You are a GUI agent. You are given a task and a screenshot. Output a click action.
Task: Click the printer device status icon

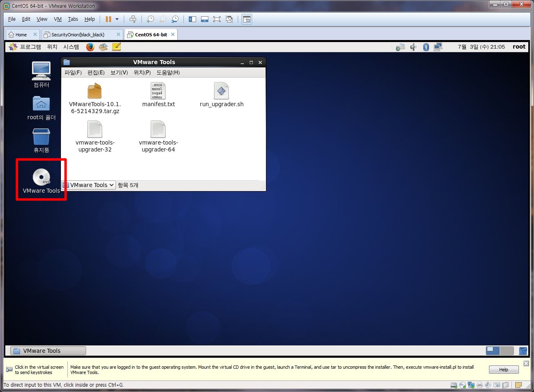[480, 385]
